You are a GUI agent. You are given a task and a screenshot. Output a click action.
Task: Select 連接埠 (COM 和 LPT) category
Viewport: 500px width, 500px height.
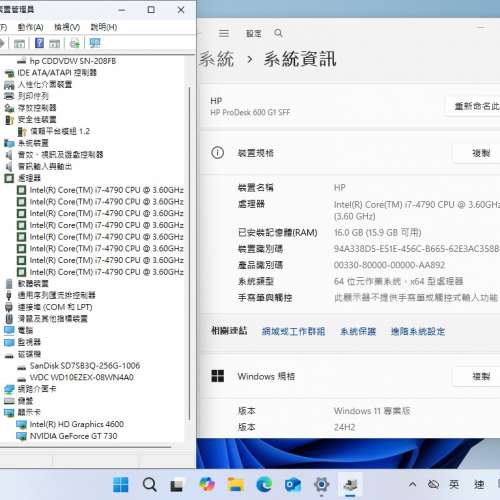pyautogui.click(x=55, y=307)
